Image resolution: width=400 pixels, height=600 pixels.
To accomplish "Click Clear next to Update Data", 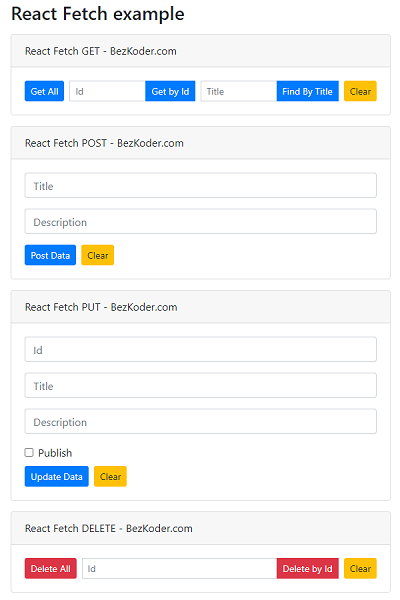I will 110,476.
